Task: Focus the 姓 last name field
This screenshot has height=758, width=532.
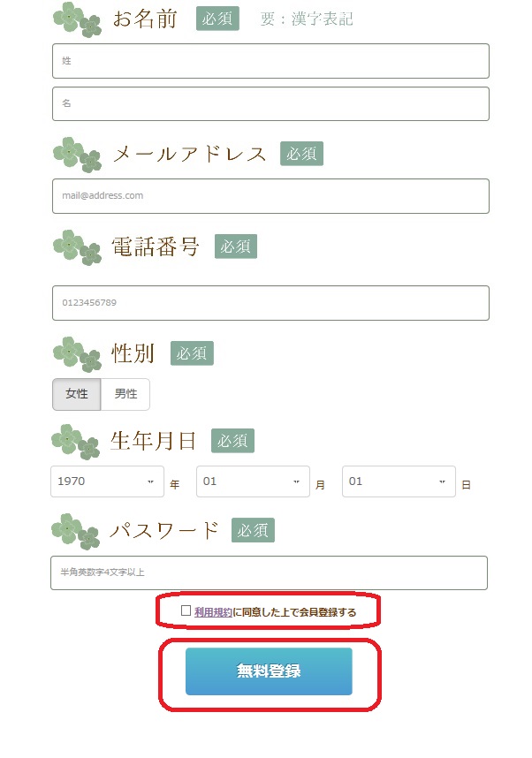Action: 270,61
